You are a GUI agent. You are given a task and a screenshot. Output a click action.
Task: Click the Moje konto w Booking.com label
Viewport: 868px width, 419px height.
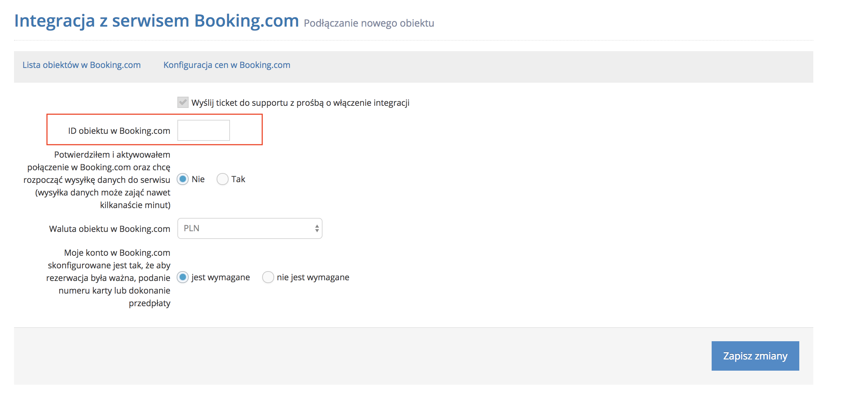108,278
